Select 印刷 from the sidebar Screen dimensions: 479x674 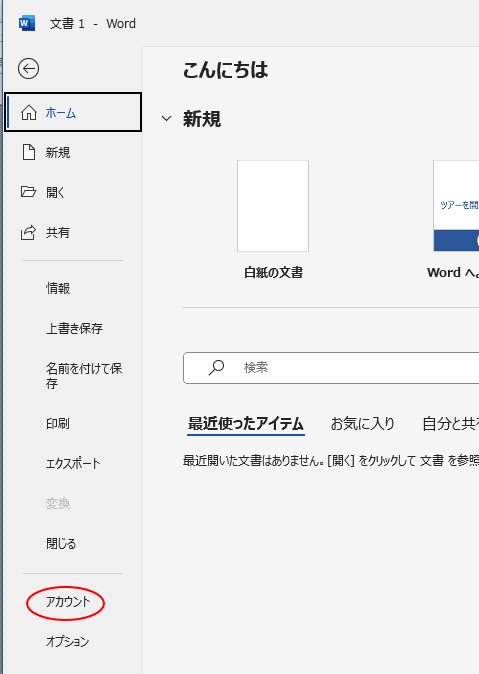[58, 423]
